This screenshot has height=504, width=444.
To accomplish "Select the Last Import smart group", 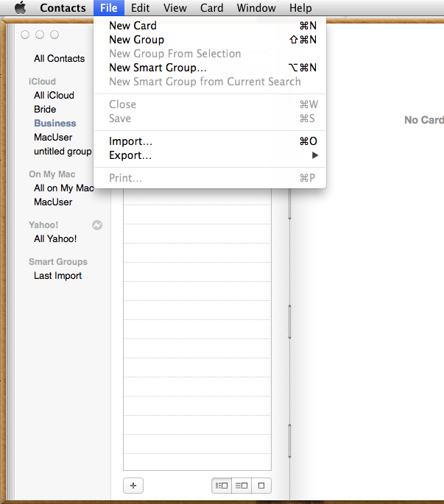I will pos(58,275).
